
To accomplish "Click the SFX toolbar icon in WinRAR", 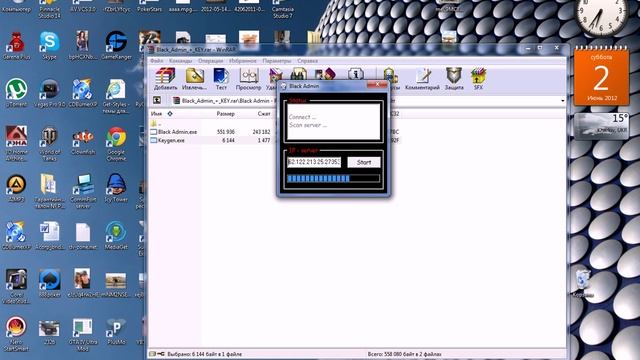I will pos(478,79).
